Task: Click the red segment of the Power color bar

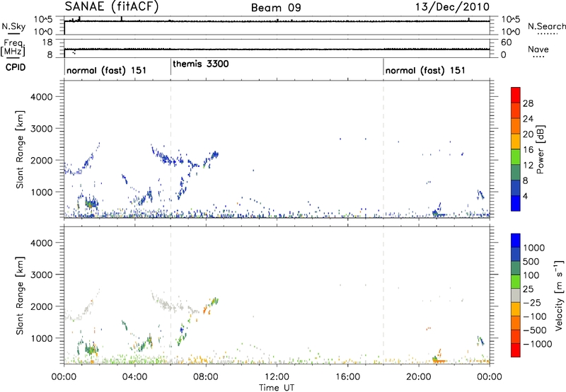Action: 516,95
